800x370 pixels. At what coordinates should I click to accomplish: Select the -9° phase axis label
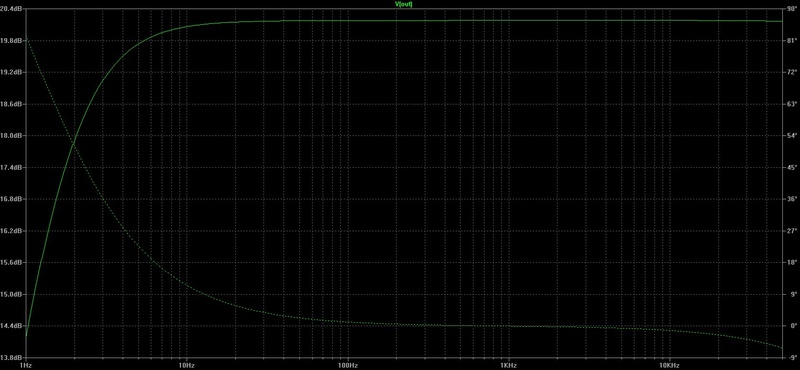click(792, 357)
